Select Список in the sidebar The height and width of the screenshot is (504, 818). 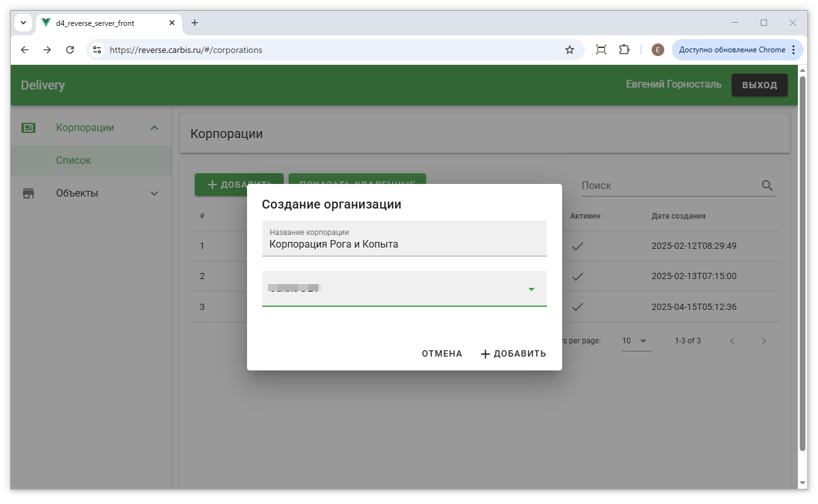click(73, 161)
